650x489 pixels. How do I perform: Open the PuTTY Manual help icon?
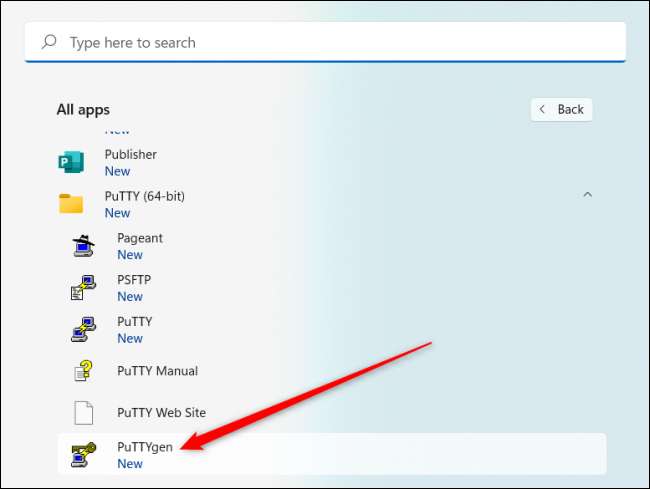pyautogui.click(x=83, y=371)
